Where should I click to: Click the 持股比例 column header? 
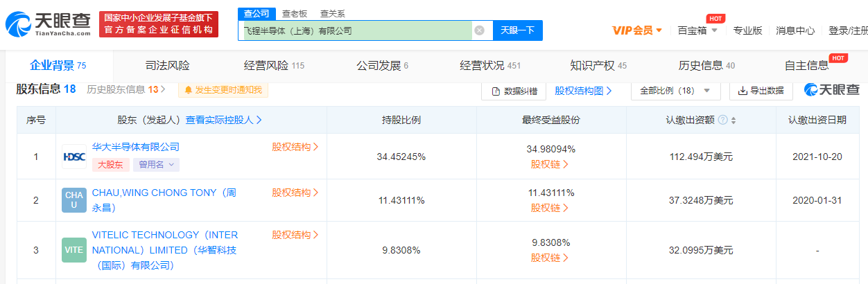[x=401, y=120]
